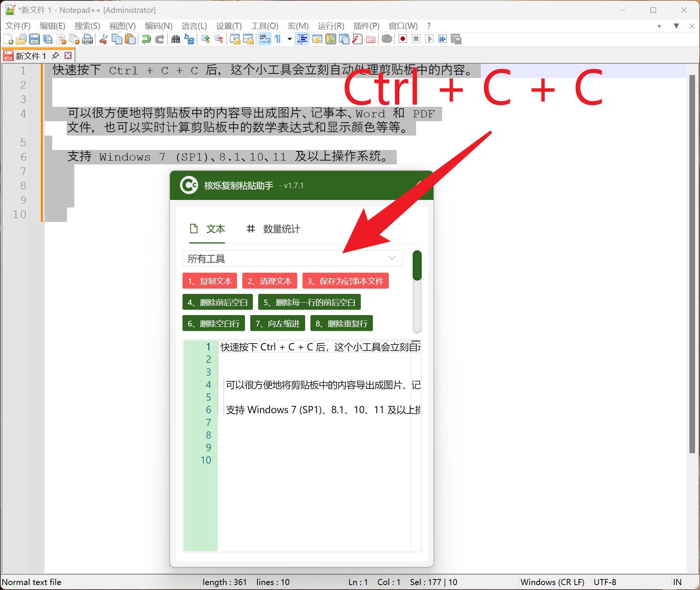Click the 删除重复行 button

tap(341, 323)
